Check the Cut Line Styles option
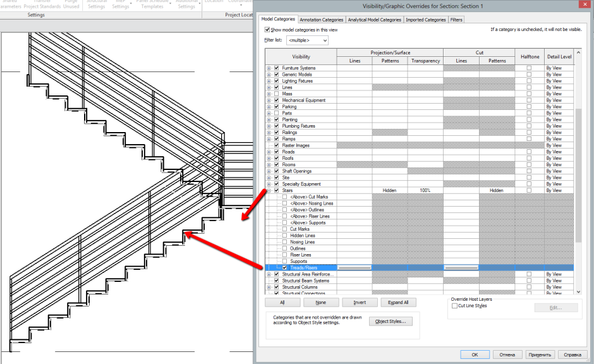Image resolution: width=594 pixels, height=364 pixels. [x=455, y=306]
